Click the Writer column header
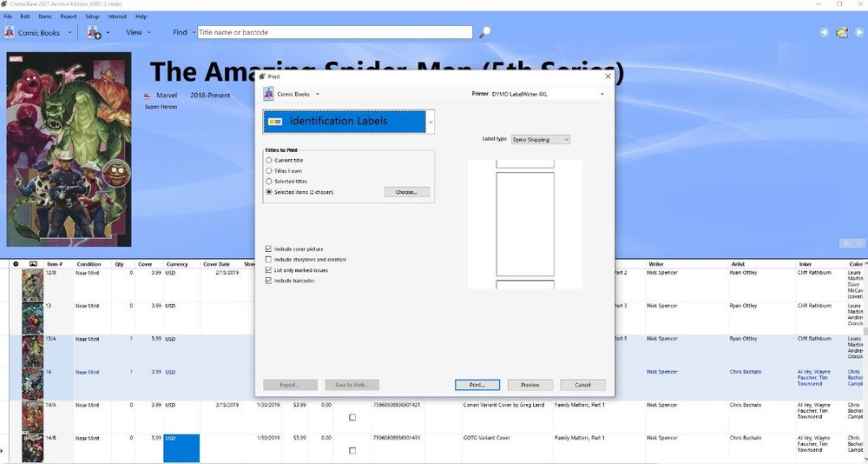This screenshot has height=464, width=868. (x=656, y=264)
